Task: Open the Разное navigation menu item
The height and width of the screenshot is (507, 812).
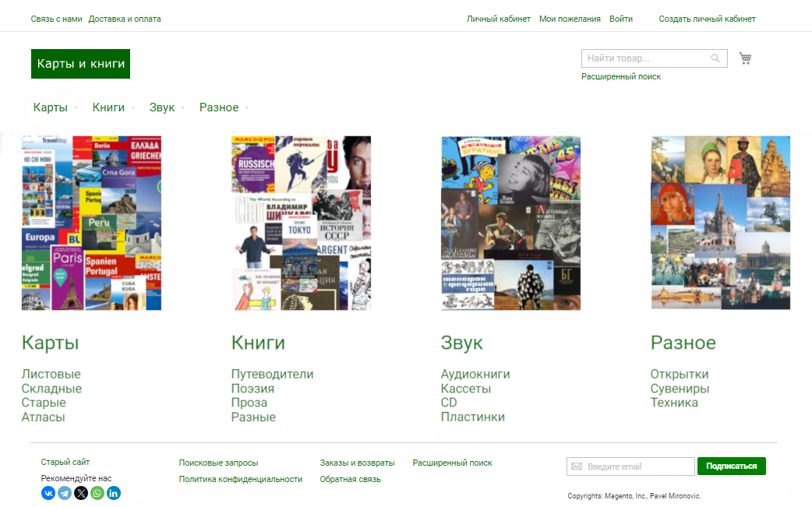Action: coord(219,107)
